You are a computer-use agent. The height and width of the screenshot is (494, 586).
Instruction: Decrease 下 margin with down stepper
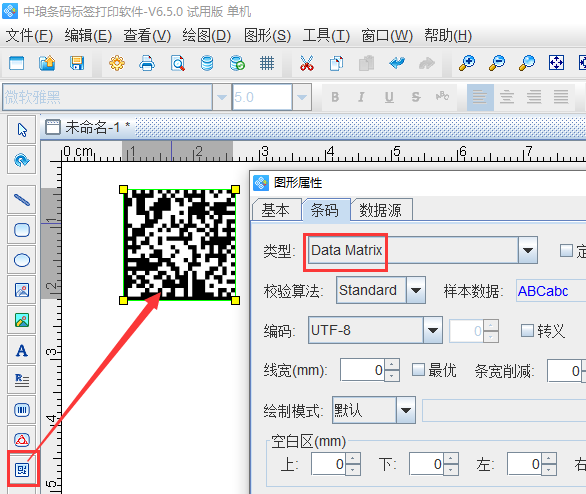(450, 469)
